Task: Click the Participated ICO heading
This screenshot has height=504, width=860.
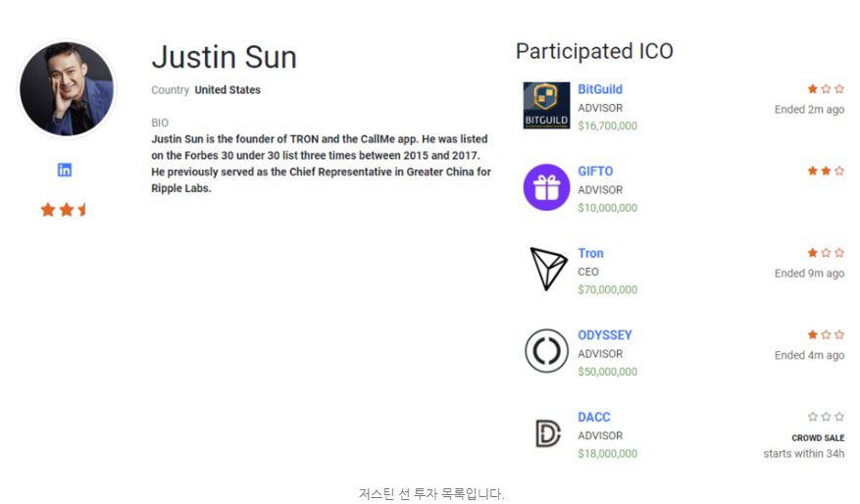Action: point(594,51)
